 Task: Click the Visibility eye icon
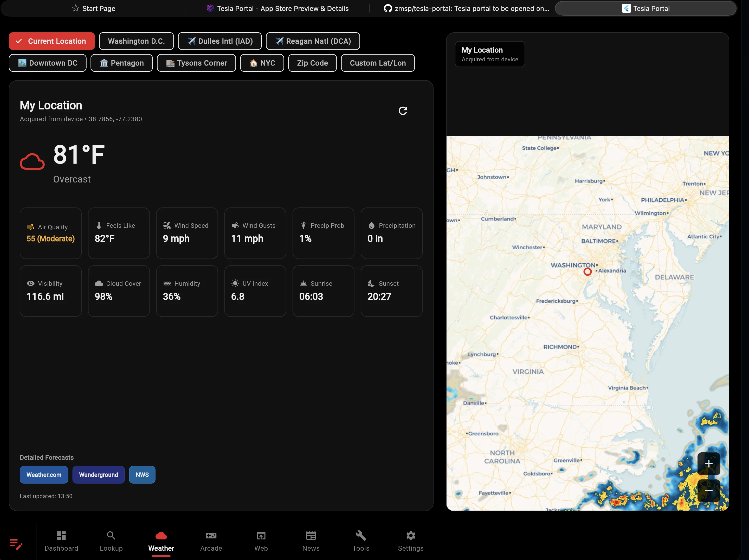coord(30,283)
